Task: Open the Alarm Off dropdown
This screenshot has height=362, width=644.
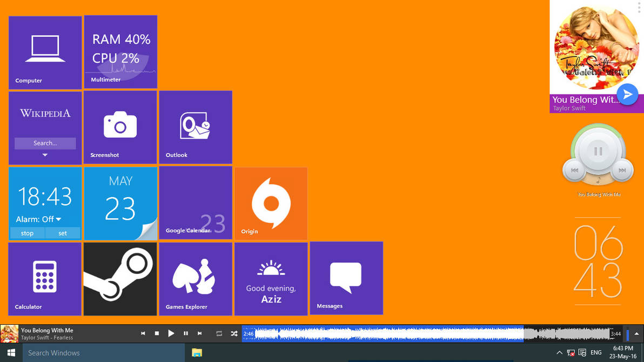Action: point(38,219)
